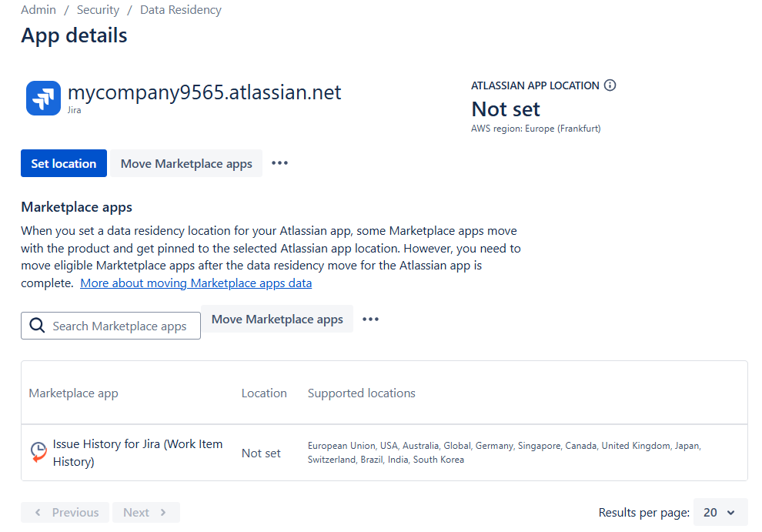The width and height of the screenshot is (762, 532).
Task: Click the Jira logo icon
Action: 43,99
